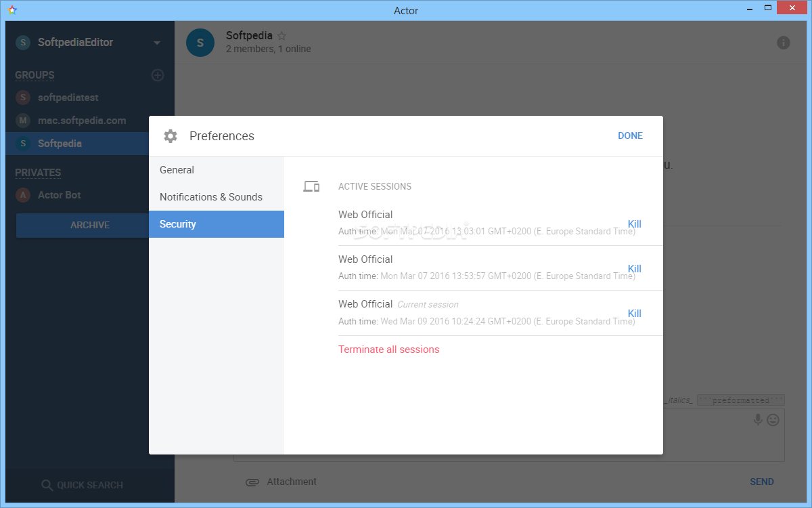Click the active sessions devices icon

[311, 186]
